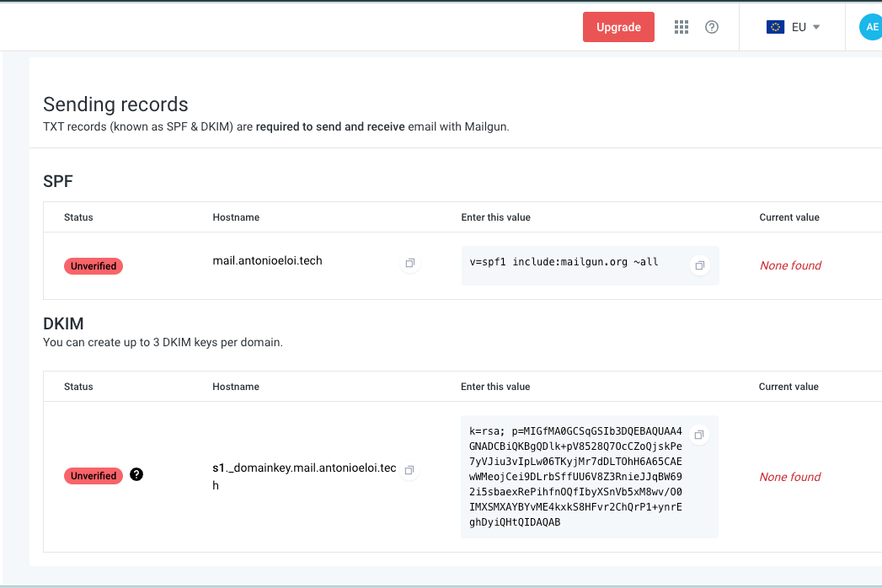
Task: Open the AE account avatar menu
Action: (x=870, y=27)
